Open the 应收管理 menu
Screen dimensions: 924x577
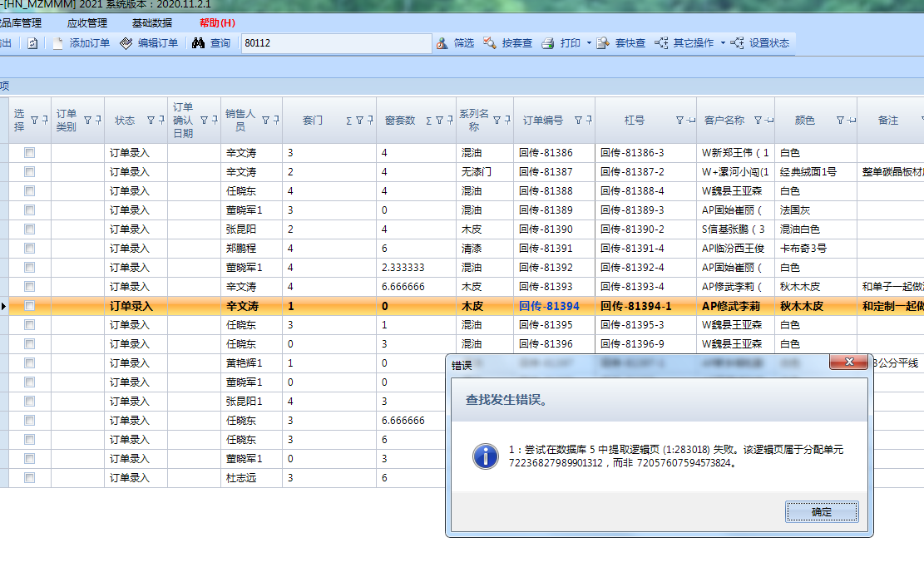coord(86,22)
